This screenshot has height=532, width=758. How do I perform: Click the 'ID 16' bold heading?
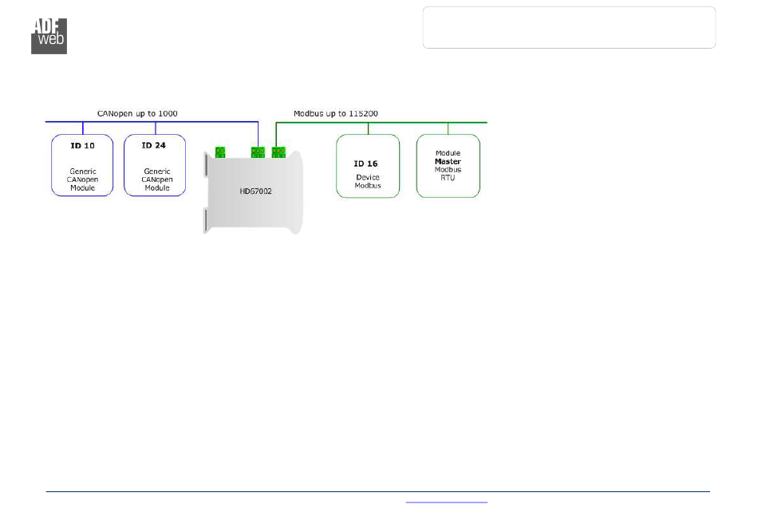pyautogui.click(x=366, y=164)
